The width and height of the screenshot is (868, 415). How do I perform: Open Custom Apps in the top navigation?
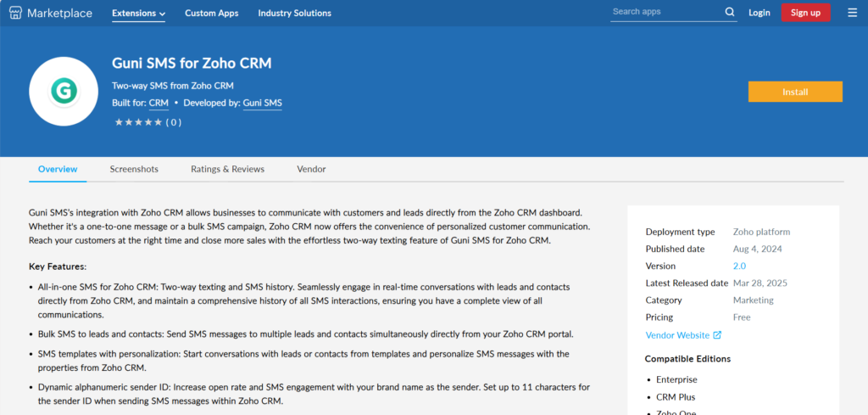point(211,14)
